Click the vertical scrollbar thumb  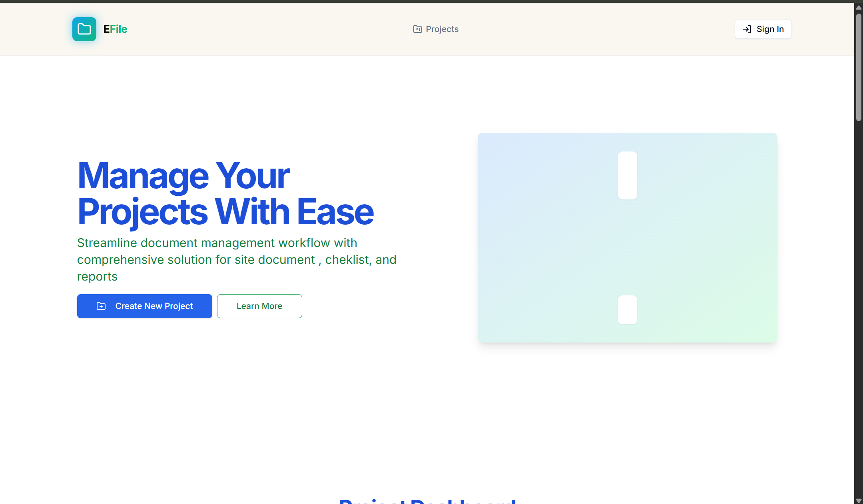(x=858, y=66)
